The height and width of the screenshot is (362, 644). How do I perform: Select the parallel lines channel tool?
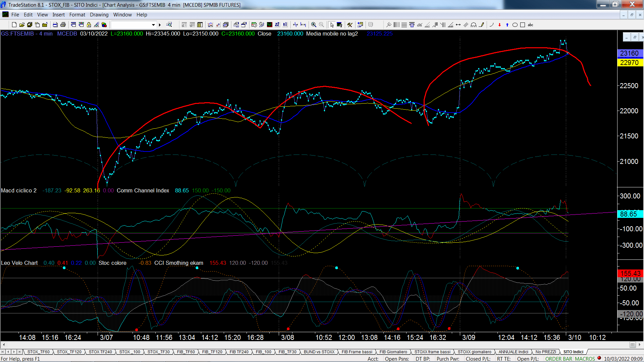[466, 25]
